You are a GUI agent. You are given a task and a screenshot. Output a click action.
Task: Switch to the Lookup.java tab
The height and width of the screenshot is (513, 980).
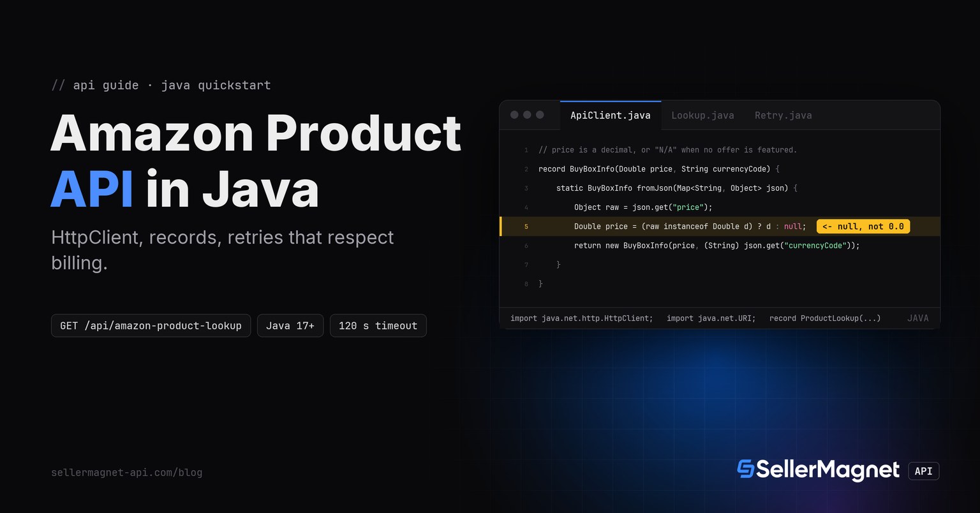[702, 115]
